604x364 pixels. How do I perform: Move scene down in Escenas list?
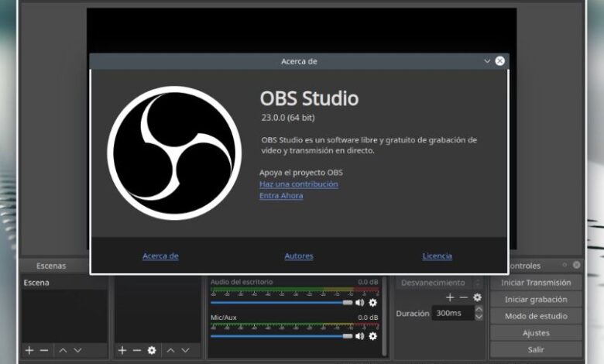(x=77, y=350)
